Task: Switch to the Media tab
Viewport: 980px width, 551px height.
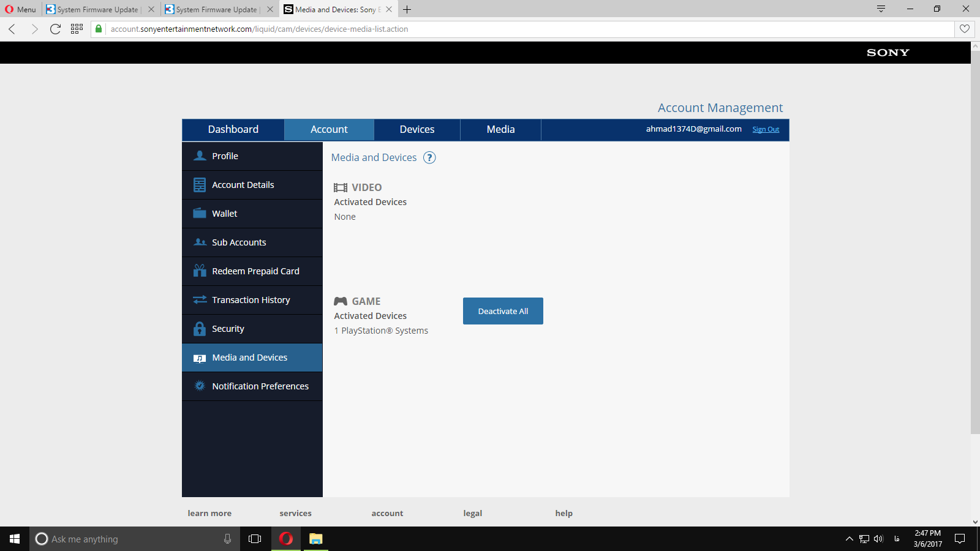Action: point(500,130)
